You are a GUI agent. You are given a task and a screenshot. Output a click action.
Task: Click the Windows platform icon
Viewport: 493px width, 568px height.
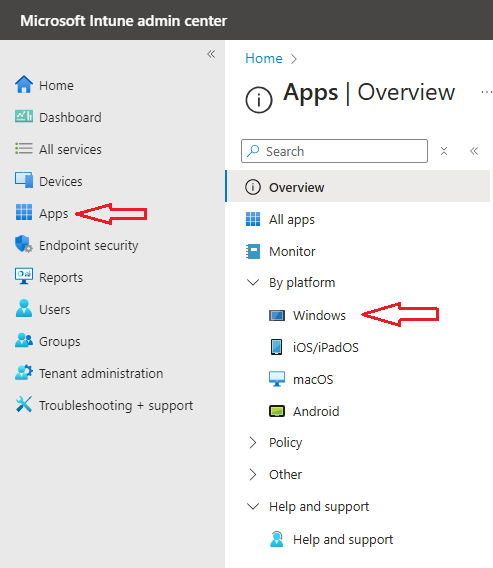pyautogui.click(x=277, y=316)
